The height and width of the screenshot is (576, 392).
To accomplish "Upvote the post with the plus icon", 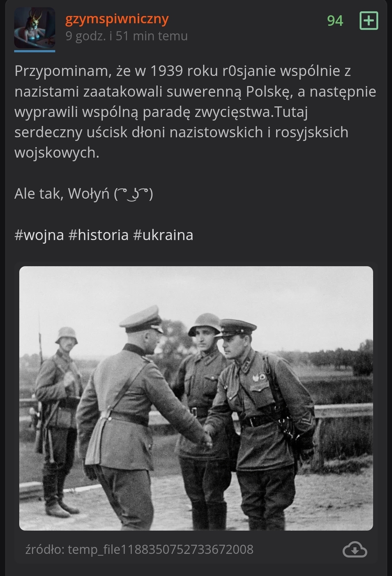I will pos(369,20).
